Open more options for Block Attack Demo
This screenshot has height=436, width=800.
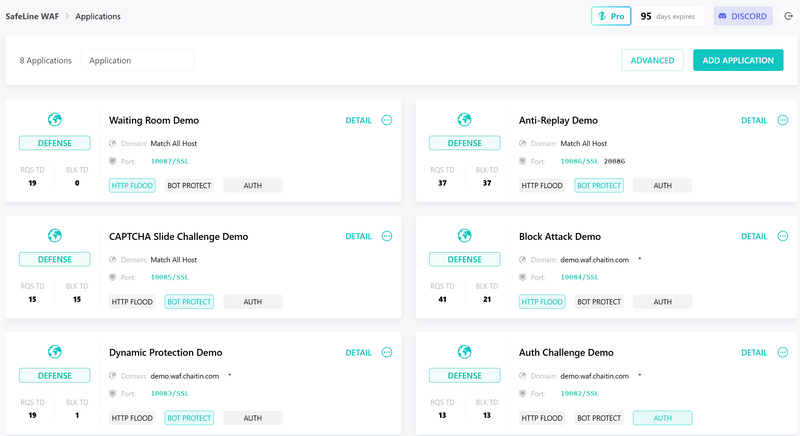(783, 236)
